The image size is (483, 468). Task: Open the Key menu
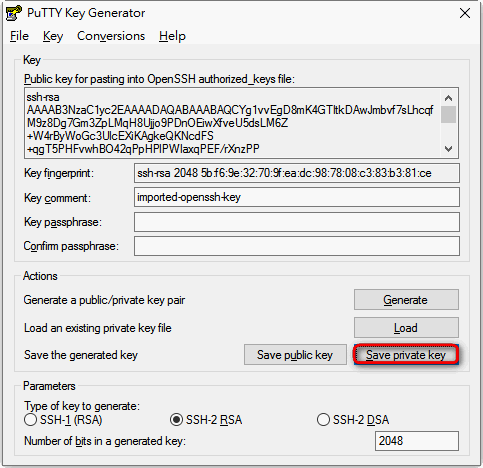[53, 36]
